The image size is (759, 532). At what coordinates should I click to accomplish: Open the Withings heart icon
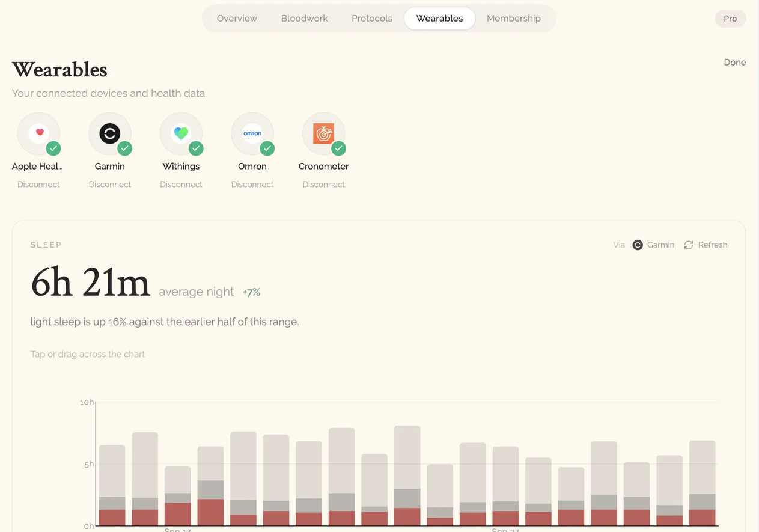coord(181,133)
